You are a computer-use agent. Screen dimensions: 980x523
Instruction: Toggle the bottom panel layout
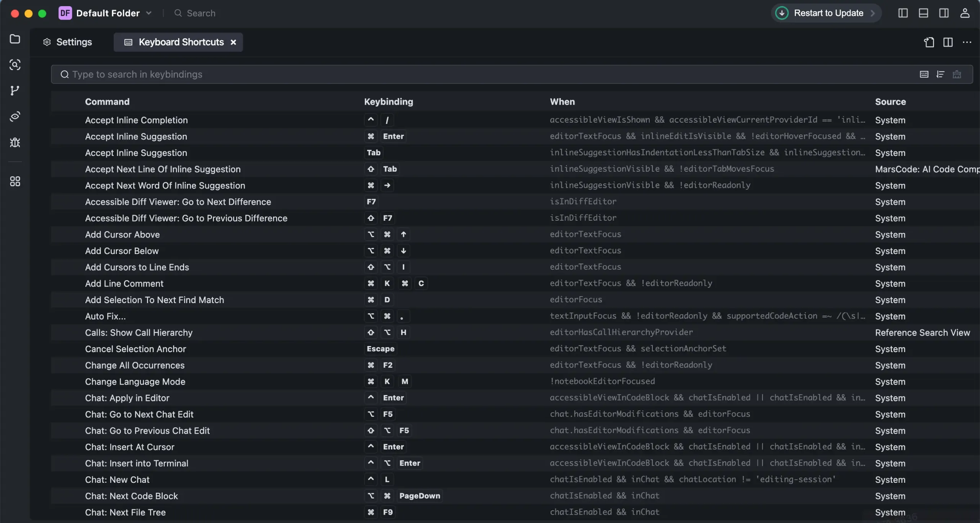point(923,13)
